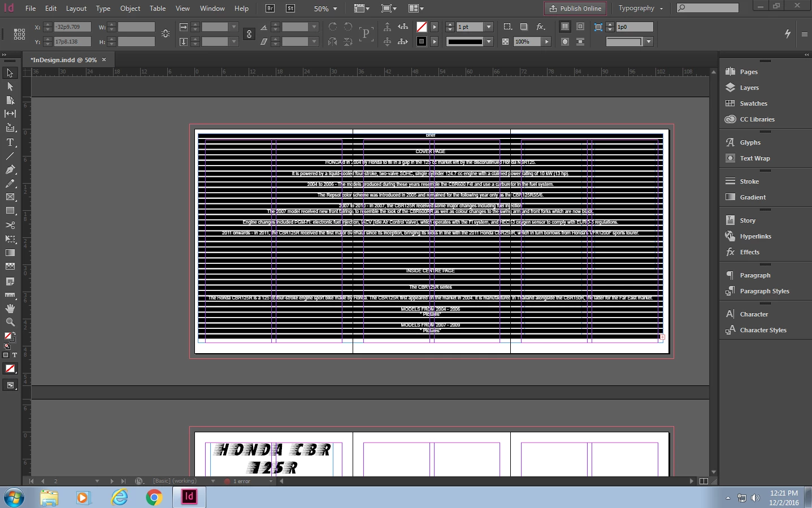
Task: Enable wrap around object shape
Action: point(565,42)
